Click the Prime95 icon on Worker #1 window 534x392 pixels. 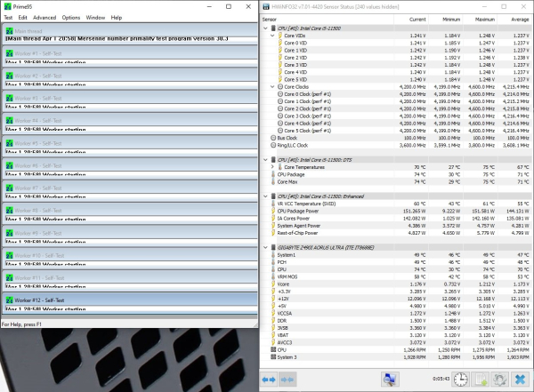click(9, 55)
